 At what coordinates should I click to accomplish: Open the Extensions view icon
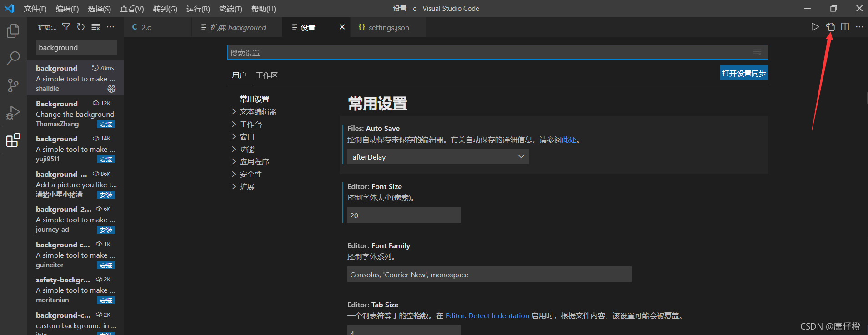click(x=13, y=140)
